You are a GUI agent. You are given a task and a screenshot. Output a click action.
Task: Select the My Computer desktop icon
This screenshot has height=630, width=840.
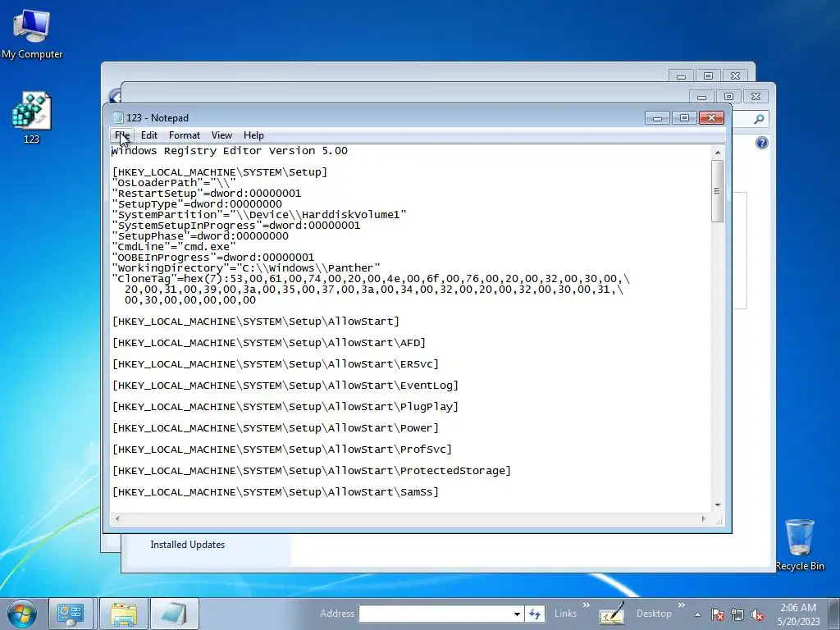[32, 34]
